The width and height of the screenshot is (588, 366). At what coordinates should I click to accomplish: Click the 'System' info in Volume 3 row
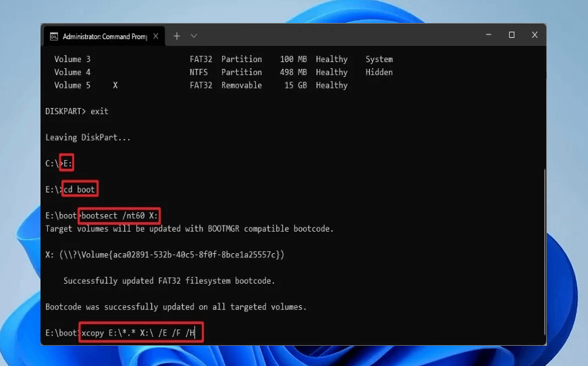[x=379, y=59]
